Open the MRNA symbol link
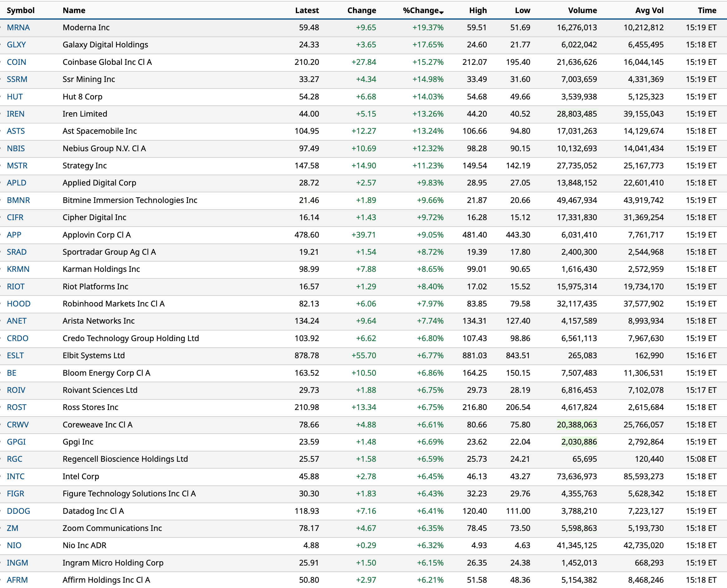The width and height of the screenshot is (727, 588). [x=18, y=27]
